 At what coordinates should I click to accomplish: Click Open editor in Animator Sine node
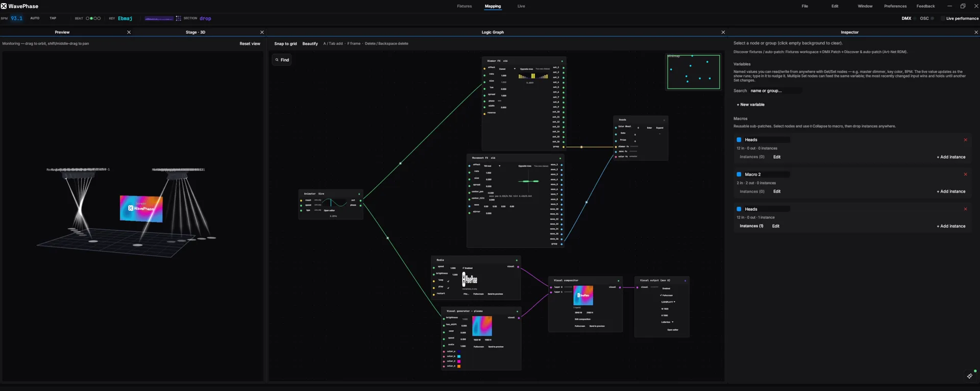click(x=329, y=210)
